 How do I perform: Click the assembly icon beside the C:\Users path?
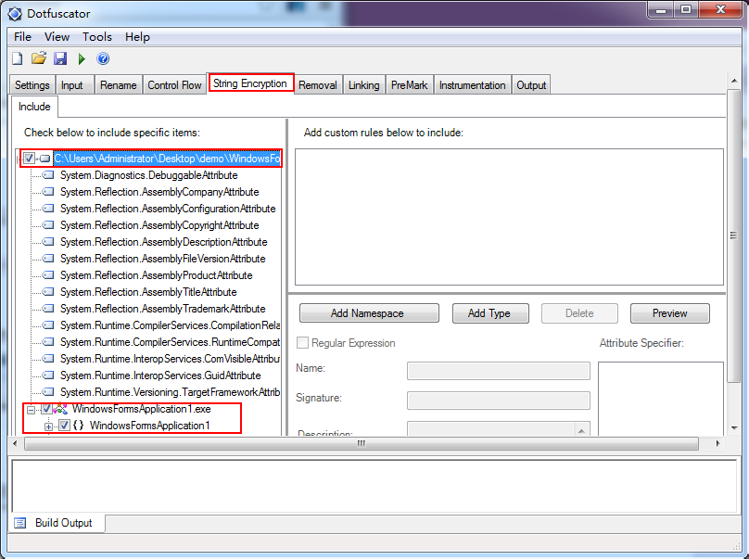click(44, 159)
